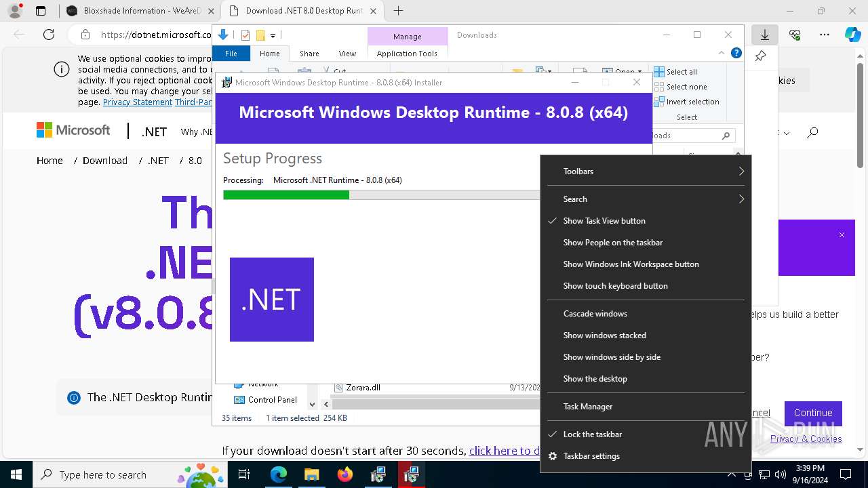The height and width of the screenshot is (488, 868).
Task: Open the network icon in system tray
Action: (x=764, y=474)
